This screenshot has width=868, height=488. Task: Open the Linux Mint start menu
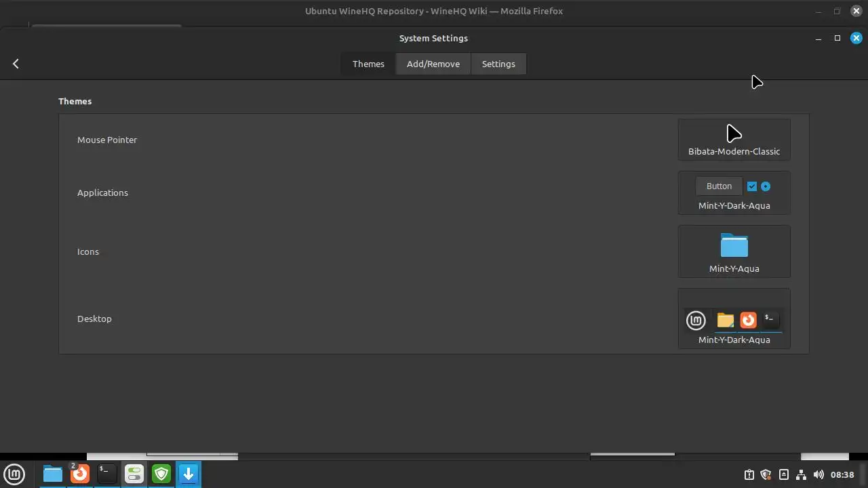[x=14, y=474]
